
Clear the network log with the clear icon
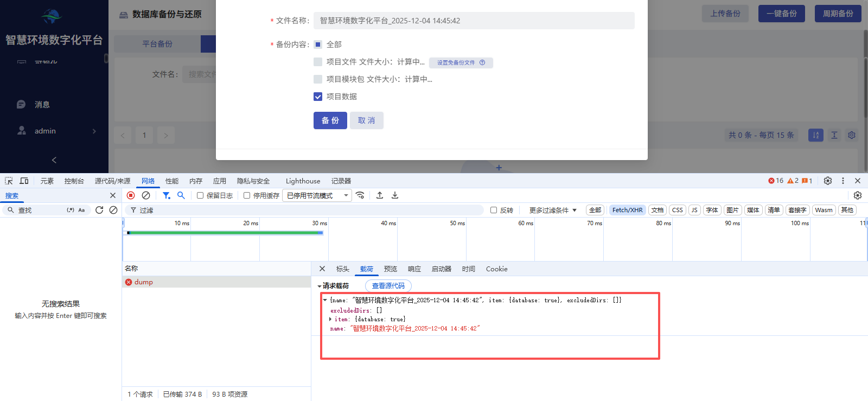(146, 195)
